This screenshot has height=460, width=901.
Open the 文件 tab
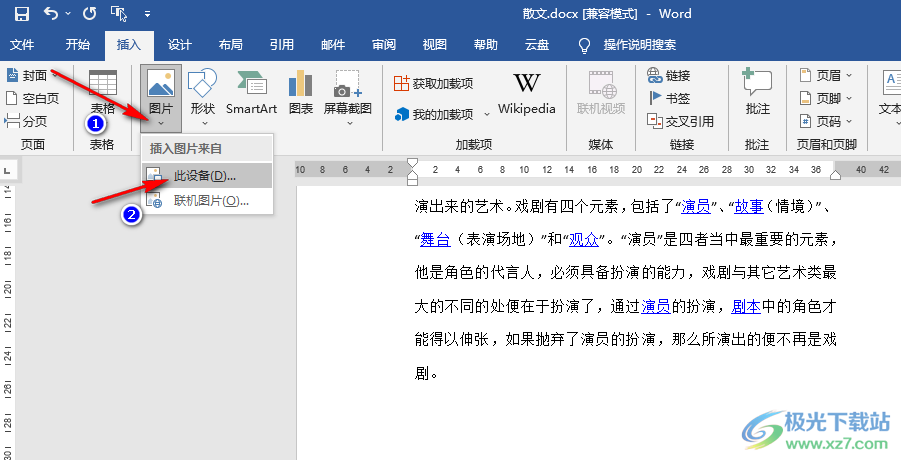(x=22, y=45)
